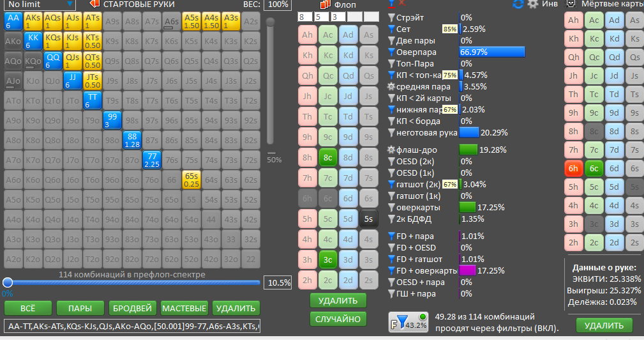The image size is (644, 340).
Task: Click the БРОДВЕЙ button
Action: click(x=132, y=308)
